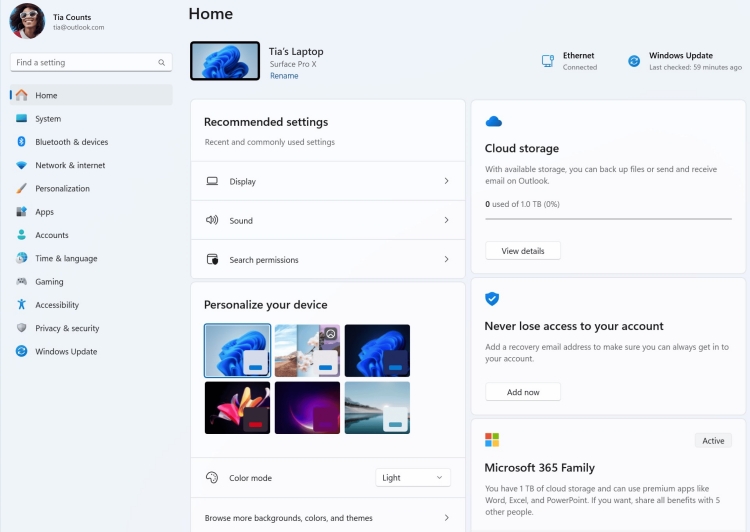Viewport: 750px width, 532px height.
Task: Click the Accessibility figure icon
Action: tap(22, 304)
